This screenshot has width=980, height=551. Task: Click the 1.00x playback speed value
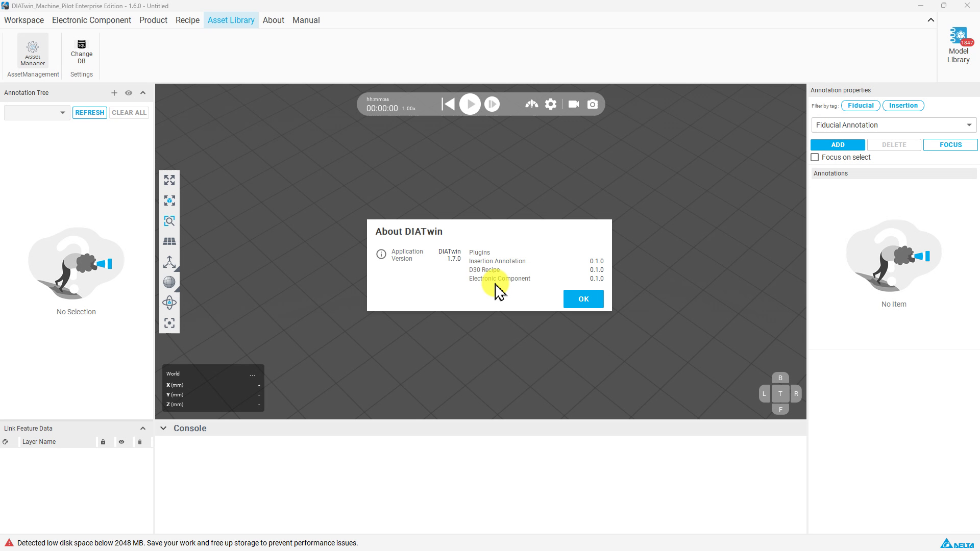coord(409,109)
